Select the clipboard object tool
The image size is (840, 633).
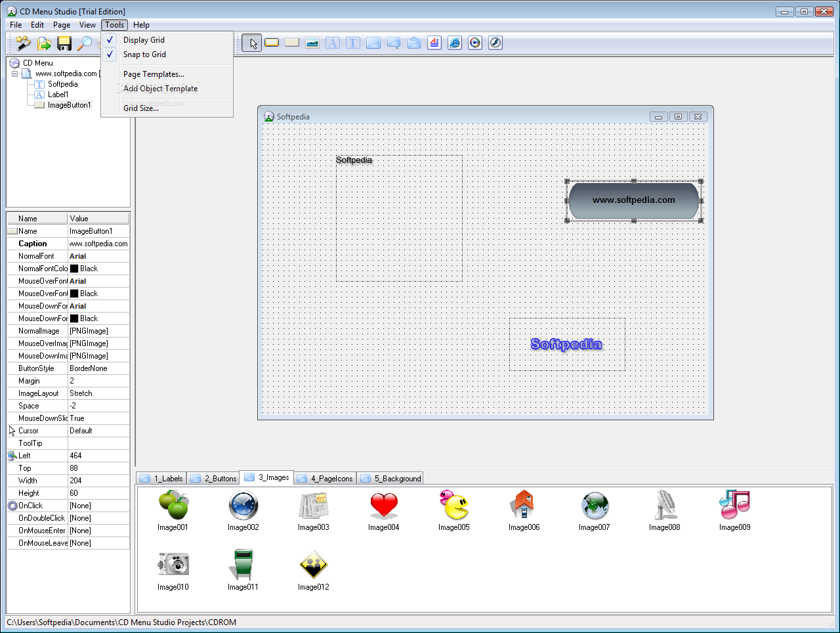click(414, 43)
